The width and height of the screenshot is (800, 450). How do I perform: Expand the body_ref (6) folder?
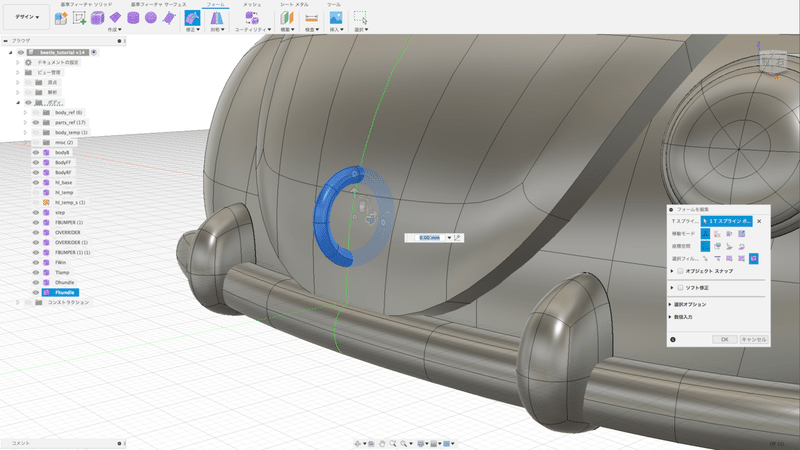pyautogui.click(x=25, y=112)
